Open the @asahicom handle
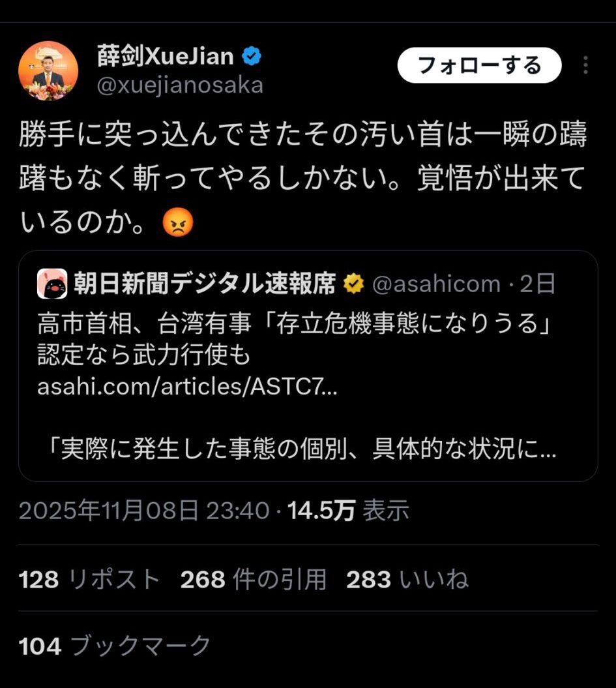 click(x=436, y=284)
